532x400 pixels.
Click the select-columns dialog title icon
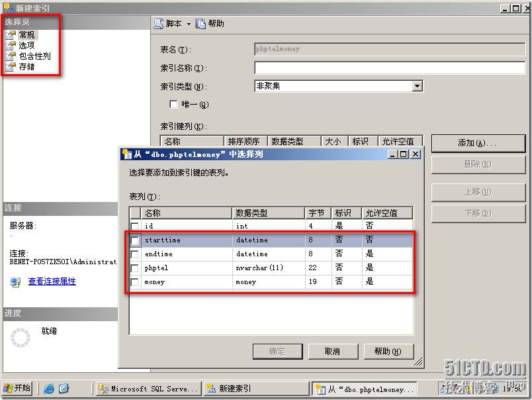click(x=127, y=154)
